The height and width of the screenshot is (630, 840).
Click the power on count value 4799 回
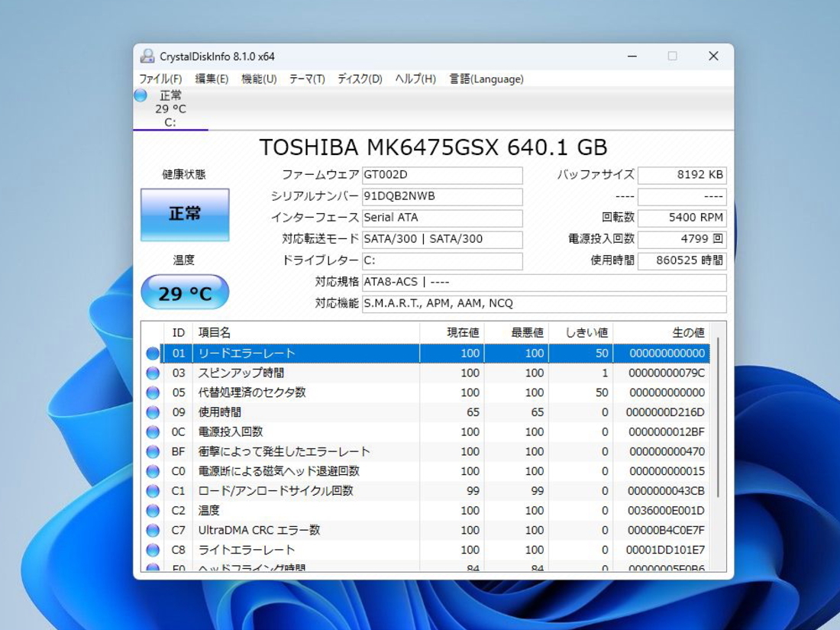682,240
